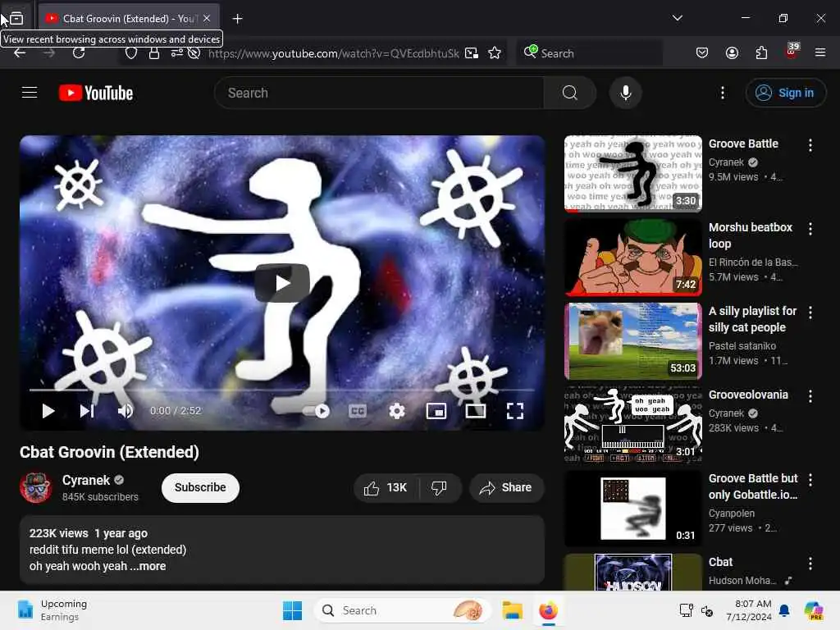Image resolution: width=840 pixels, height=630 pixels.
Task: Close the Cbat Groovin tab
Action: point(207,18)
